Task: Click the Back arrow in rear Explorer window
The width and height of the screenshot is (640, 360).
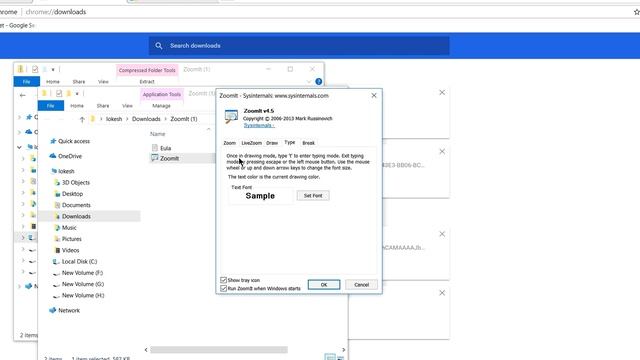Action: (22, 95)
